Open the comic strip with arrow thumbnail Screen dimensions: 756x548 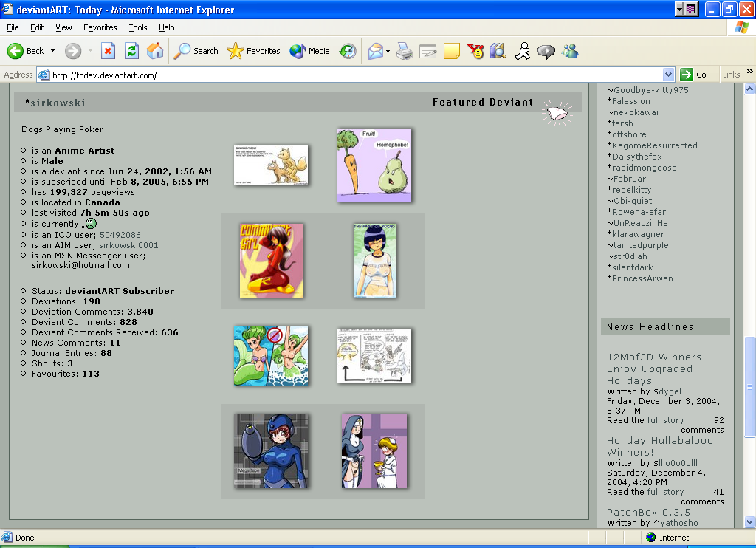374,356
